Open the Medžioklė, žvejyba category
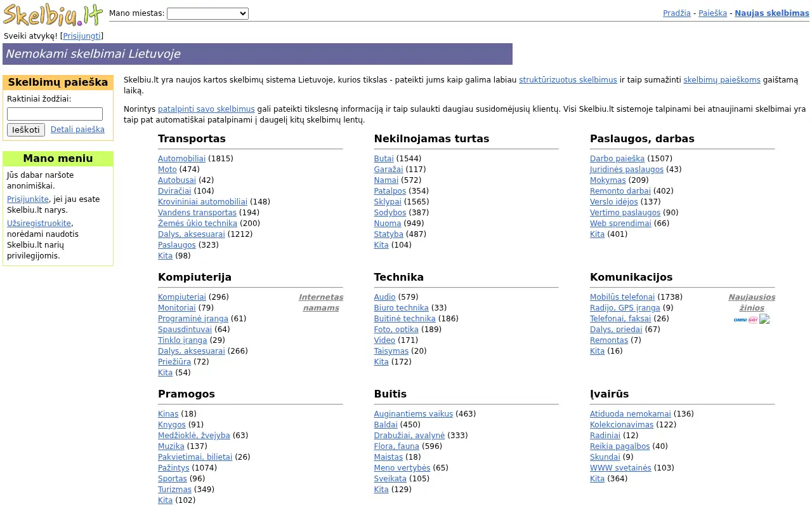812x508 pixels. coord(194,436)
